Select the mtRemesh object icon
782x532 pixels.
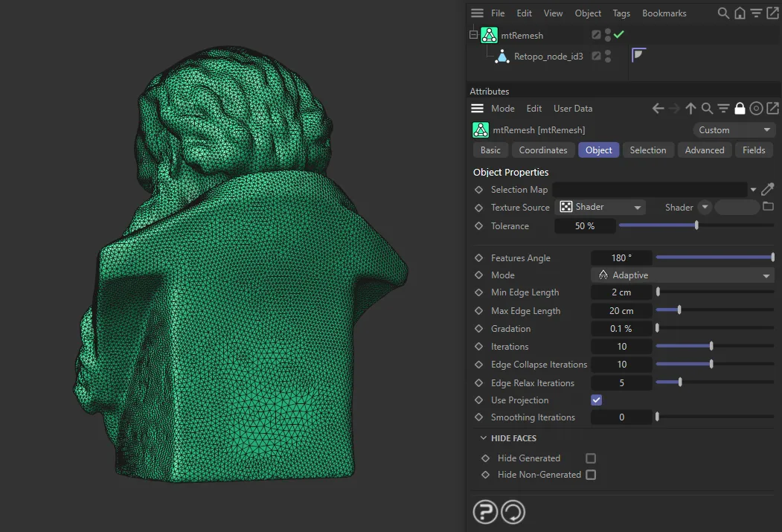pos(489,34)
